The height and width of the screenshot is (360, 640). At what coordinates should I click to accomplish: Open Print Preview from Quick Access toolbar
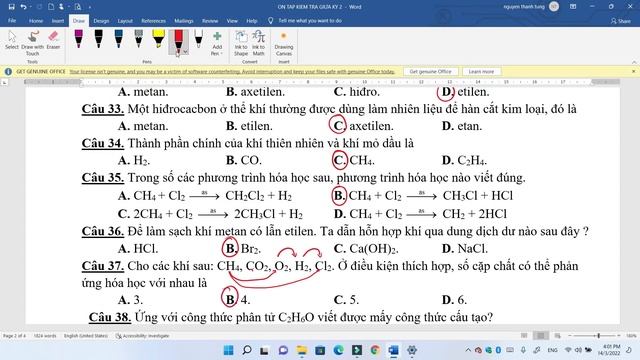tap(78, 7)
